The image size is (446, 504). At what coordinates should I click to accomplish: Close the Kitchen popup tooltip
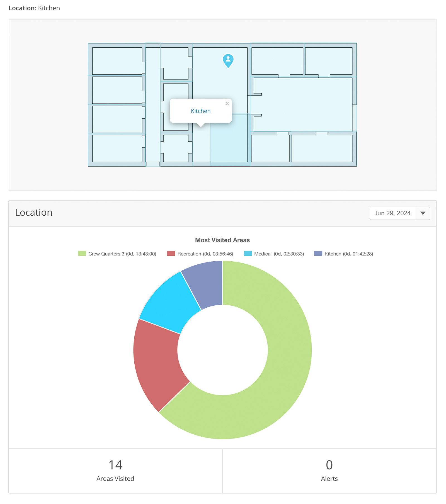[x=227, y=103]
